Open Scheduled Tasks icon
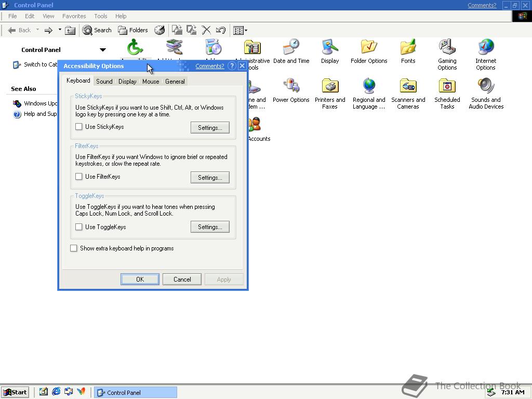Viewport: 532px width, 399px height. (x=447, y=94)
